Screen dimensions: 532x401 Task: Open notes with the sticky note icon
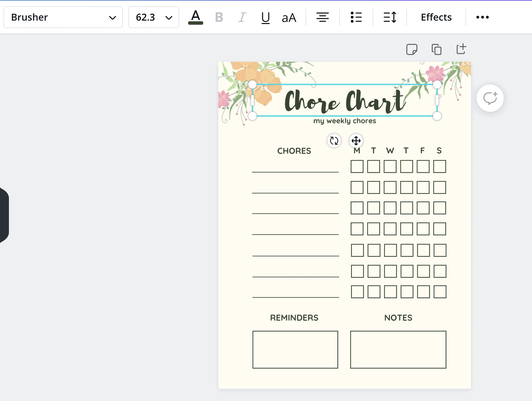click(x=412, y=49)
